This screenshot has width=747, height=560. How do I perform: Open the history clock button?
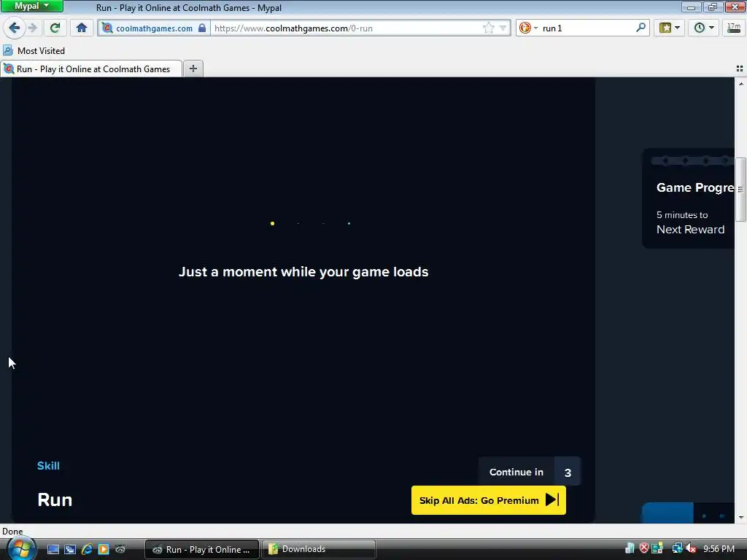pyautogui.click(x=699, y=28)
